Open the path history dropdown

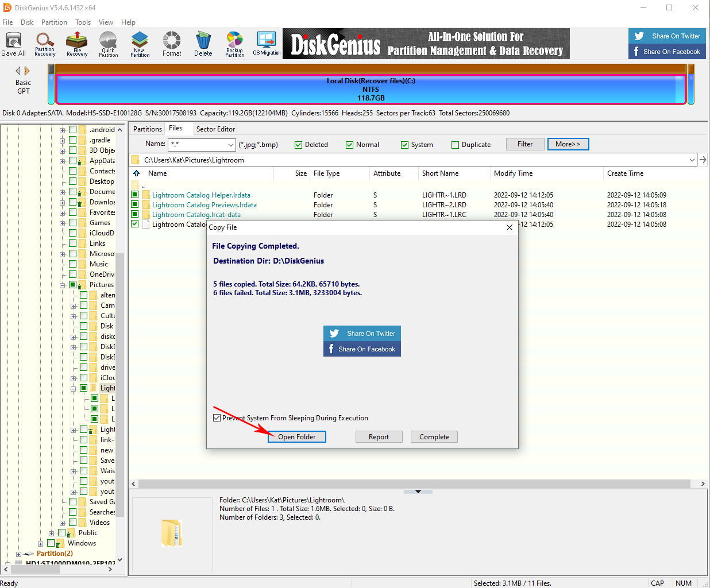(692, 160)
